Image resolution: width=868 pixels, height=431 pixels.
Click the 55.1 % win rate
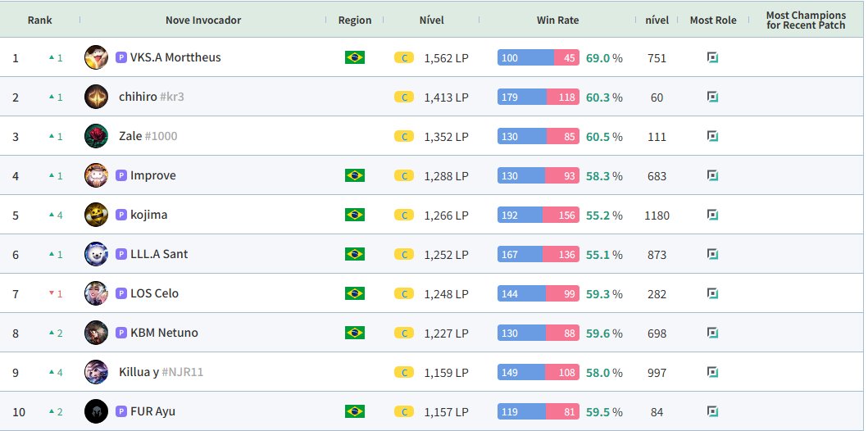coord(604,254)
